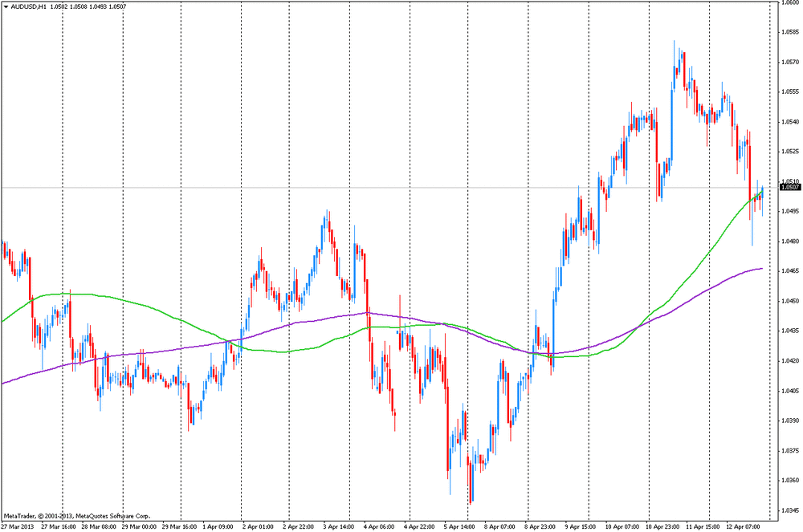Click the 27 Mar 2013 date label

coord(18,527)
